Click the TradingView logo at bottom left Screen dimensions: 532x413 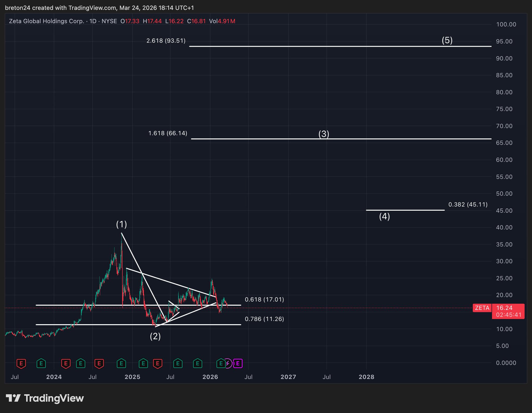(x=45, y=398)
